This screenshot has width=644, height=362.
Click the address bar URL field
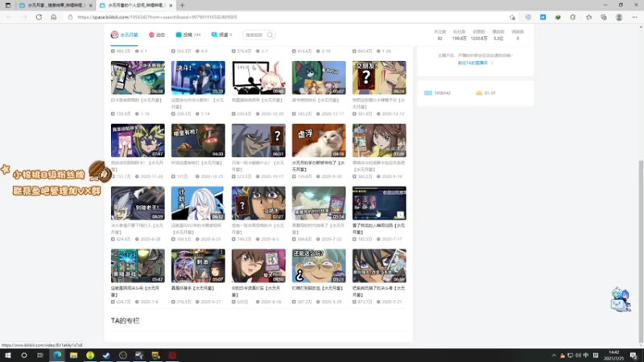coord(287,17)
